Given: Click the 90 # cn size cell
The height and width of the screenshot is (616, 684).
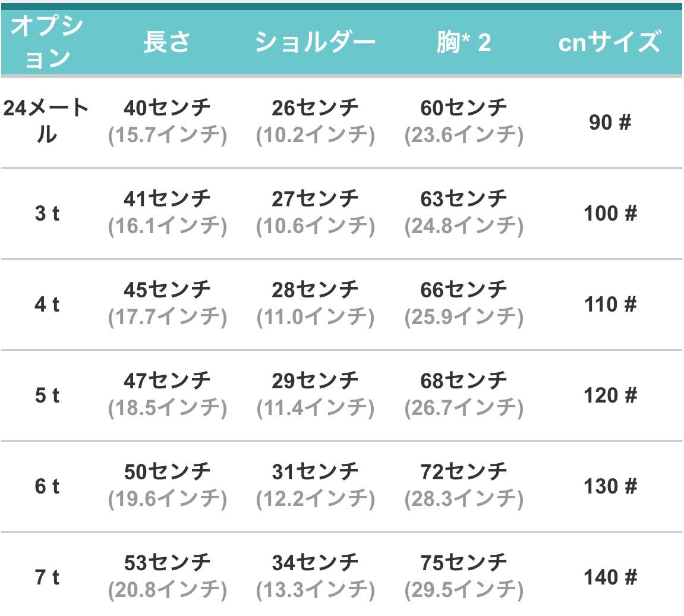Looking at the screenshot, I should click(610, 122).
